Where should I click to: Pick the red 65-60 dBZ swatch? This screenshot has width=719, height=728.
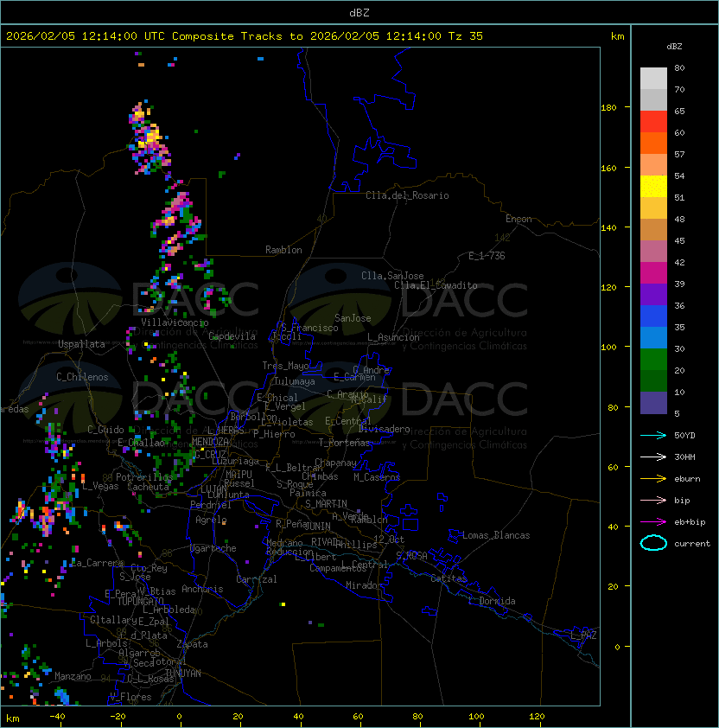(x=653, y=122)
